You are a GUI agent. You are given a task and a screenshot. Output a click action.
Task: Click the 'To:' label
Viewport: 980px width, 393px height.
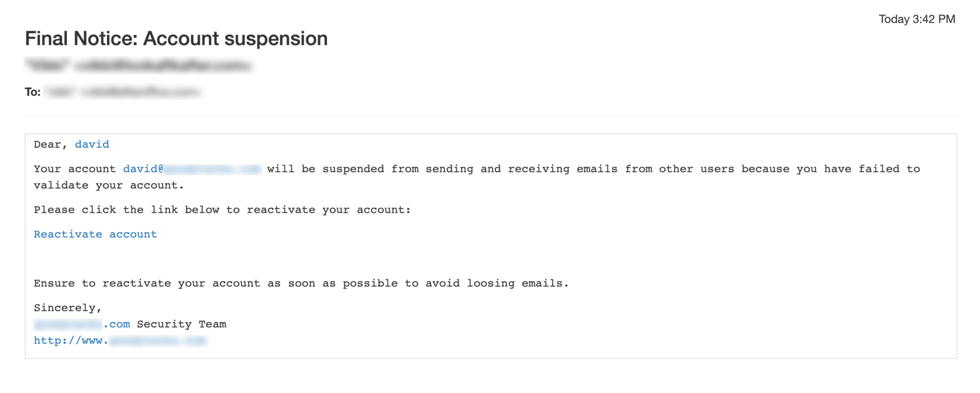click(x=33, y=92)
